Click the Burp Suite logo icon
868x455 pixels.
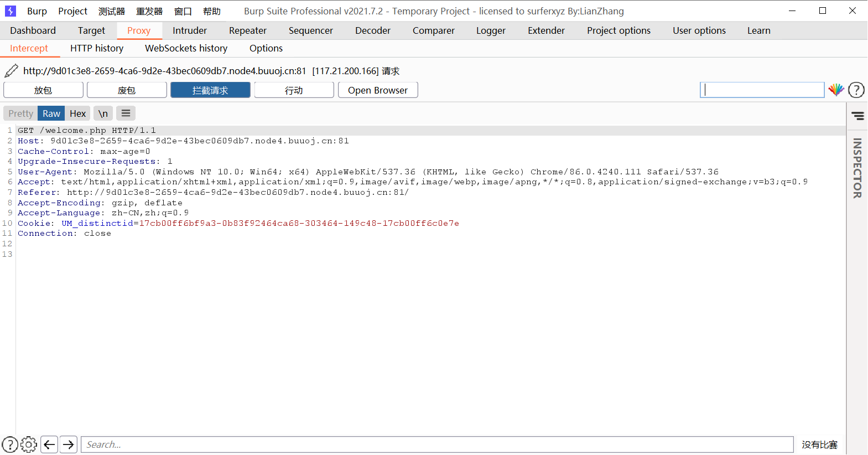pos(11,11)
